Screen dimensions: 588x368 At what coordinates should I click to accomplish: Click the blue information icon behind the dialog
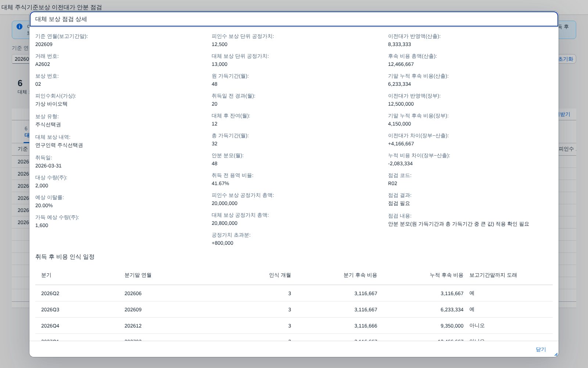coord(19,26)
